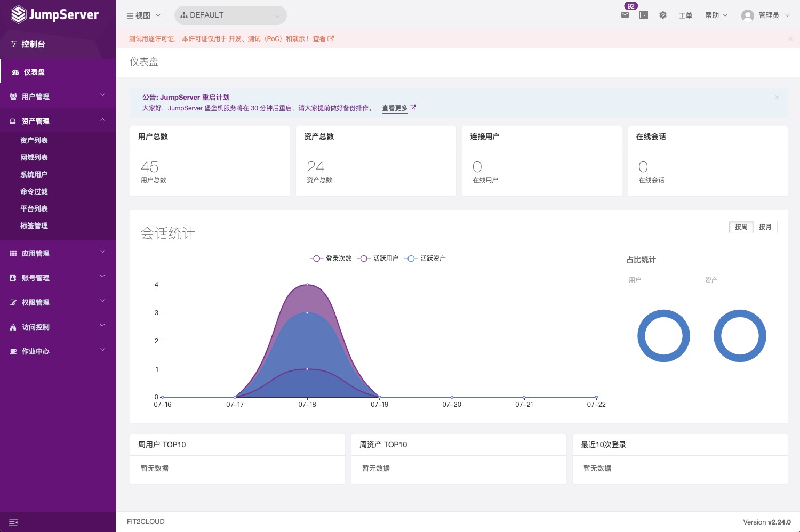This screenshot has width=800, height=532.
Task: Open the 视图 view dropdown
Action: click(x=142, y=15)
